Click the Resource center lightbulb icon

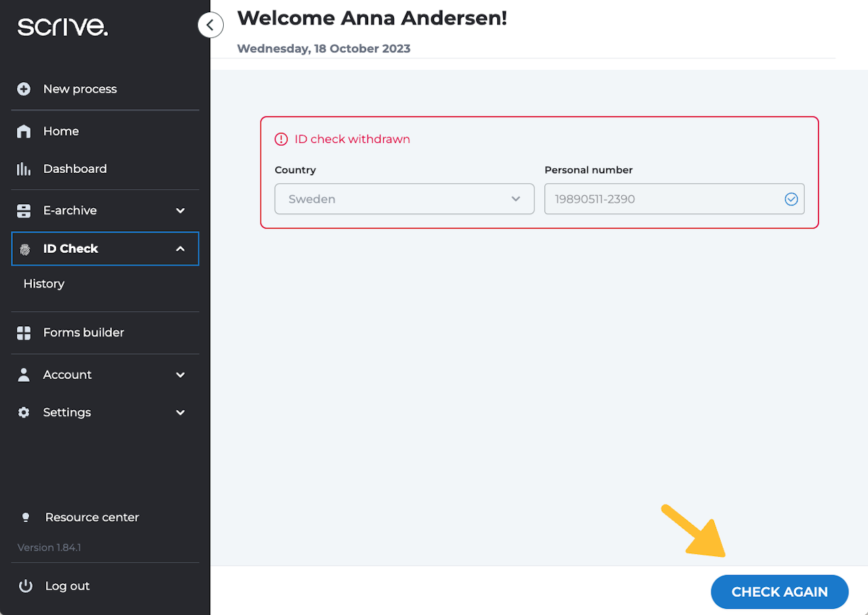(x=26, y=517)
